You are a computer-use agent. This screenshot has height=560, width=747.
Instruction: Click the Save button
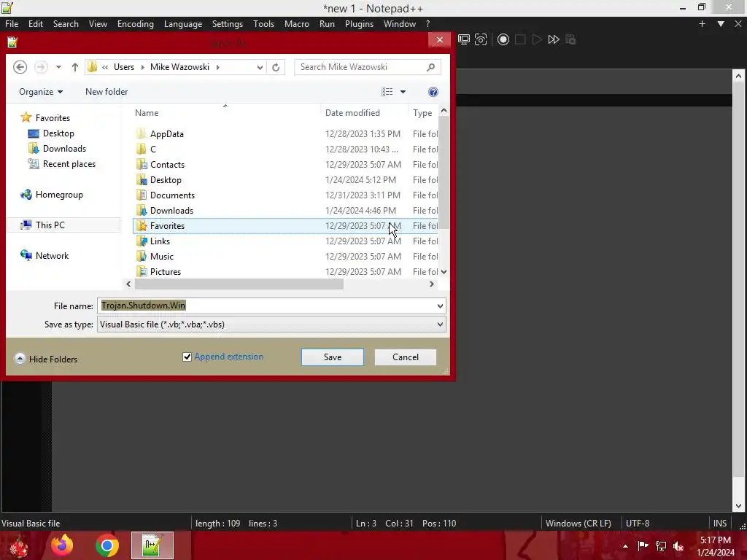(333, 357)
